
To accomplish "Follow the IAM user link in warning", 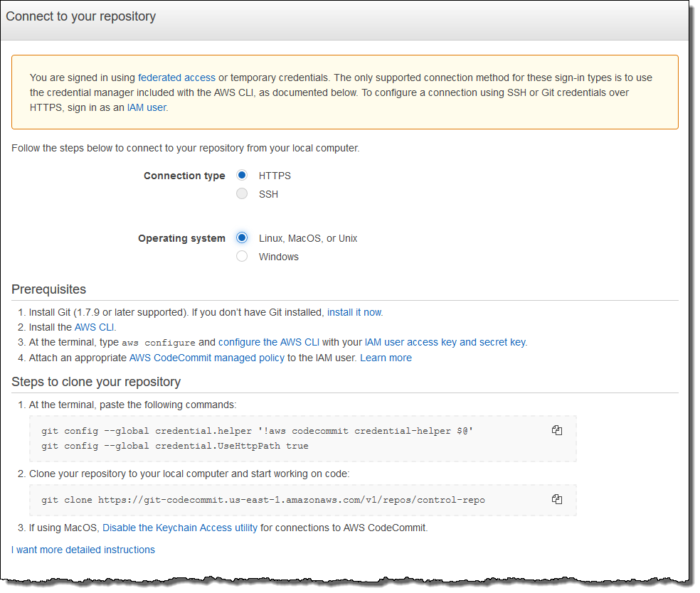I will 147,107.
